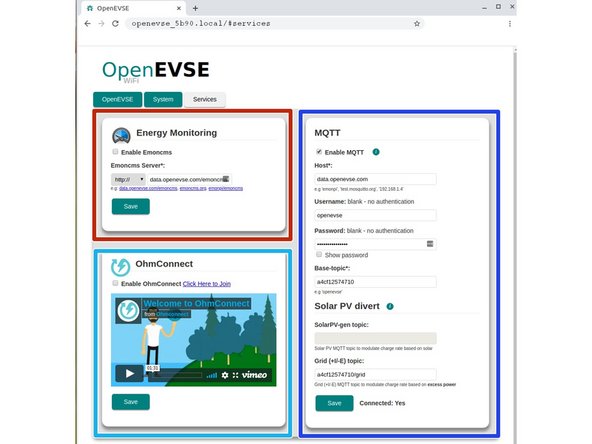This screenshot has width=592, height=444.
Task: Click the Welcome to OhmConnect video title
Action: click(196, 303)
